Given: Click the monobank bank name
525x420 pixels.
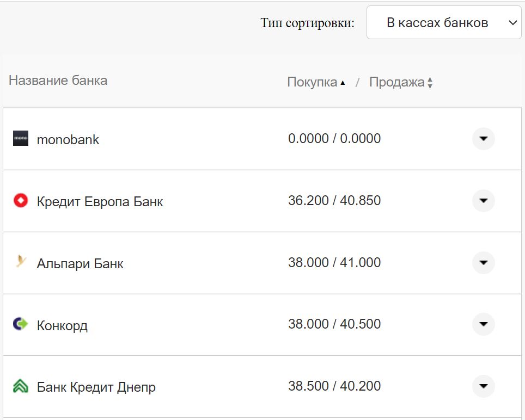Looking at the screenshot, I should click(68, 140).
